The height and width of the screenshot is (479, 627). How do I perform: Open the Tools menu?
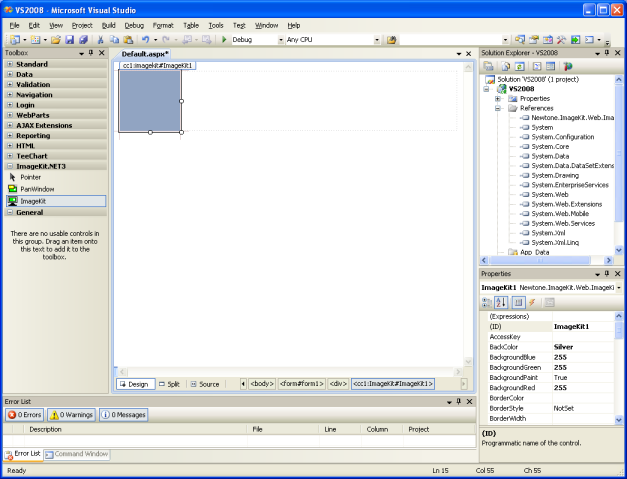pyautogui.click(x=216, y=26)
